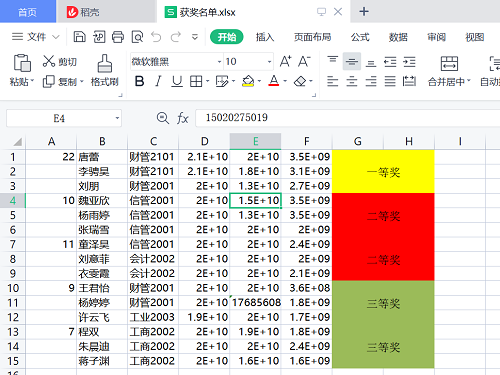
Task: Click the Cut scissors icon
Action: [x=49, y=61]
